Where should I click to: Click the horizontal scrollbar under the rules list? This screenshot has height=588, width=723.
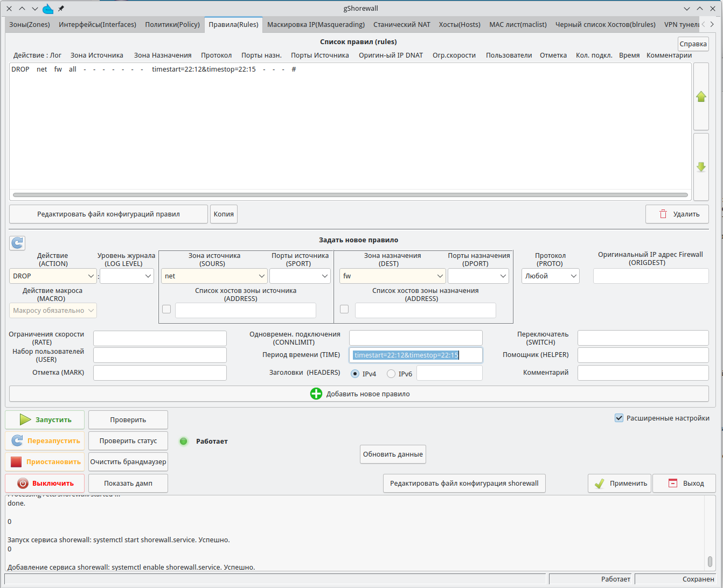350,195
